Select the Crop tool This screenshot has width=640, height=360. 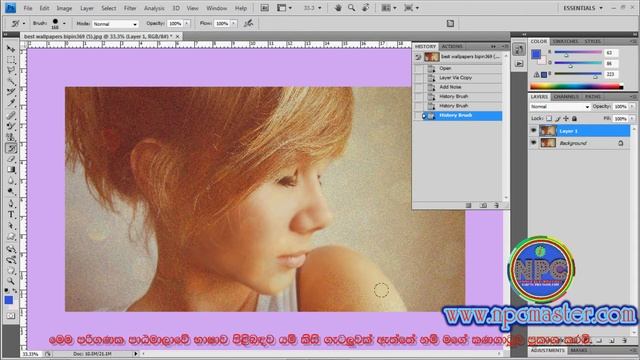coord(11,92)
